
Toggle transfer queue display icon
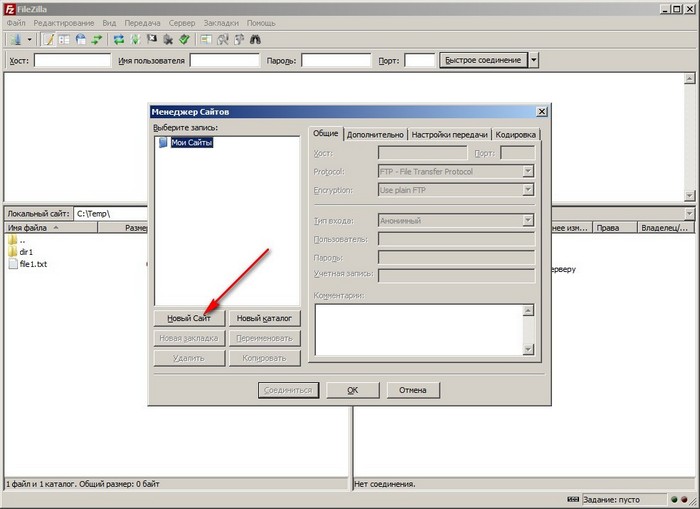pyautogui.click(x=97, y=40)
